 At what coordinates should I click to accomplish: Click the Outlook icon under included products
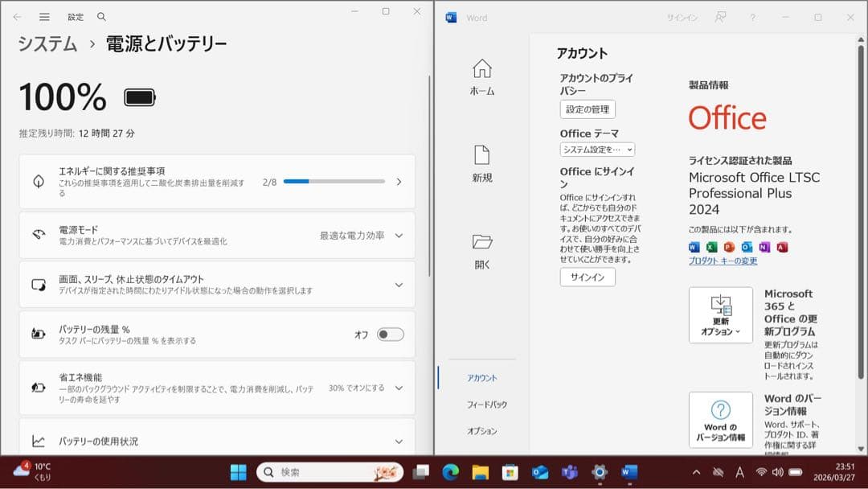click(747, 247)
